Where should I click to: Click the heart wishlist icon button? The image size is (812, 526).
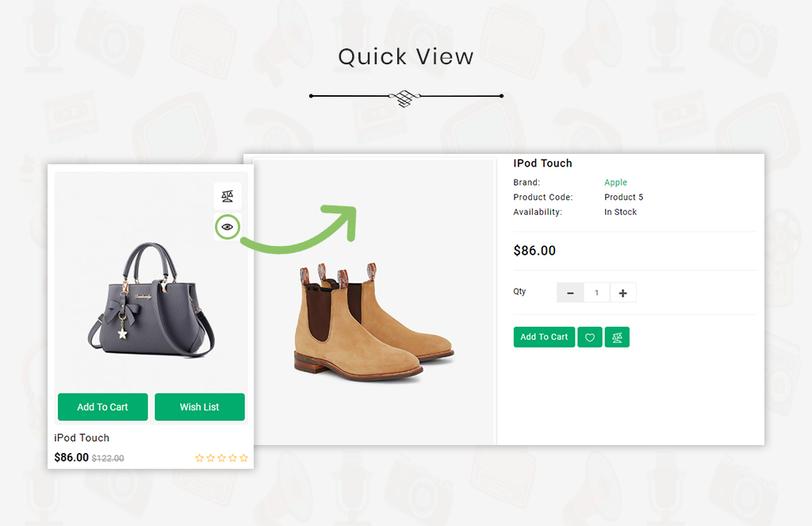coord(590,337)
